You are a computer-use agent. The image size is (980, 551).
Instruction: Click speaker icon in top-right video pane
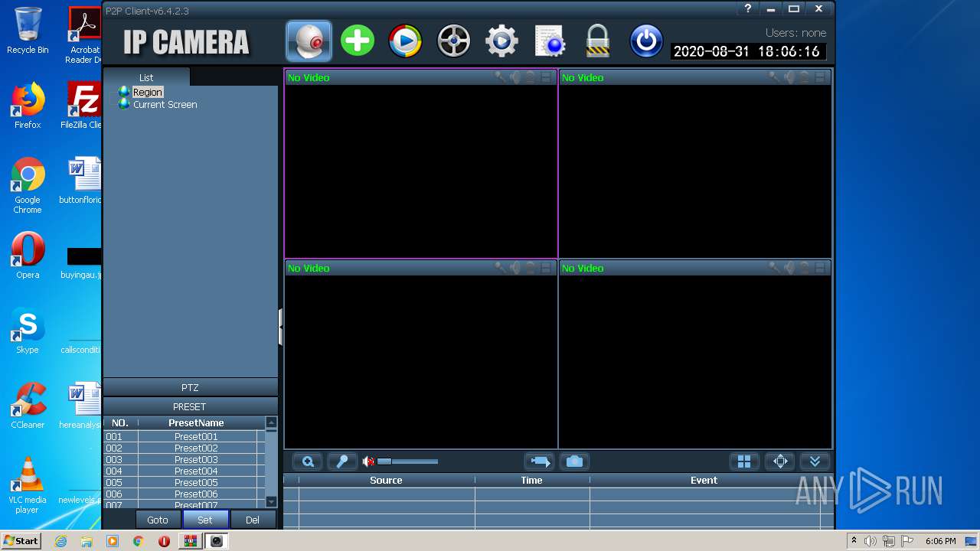click(789, 77)
